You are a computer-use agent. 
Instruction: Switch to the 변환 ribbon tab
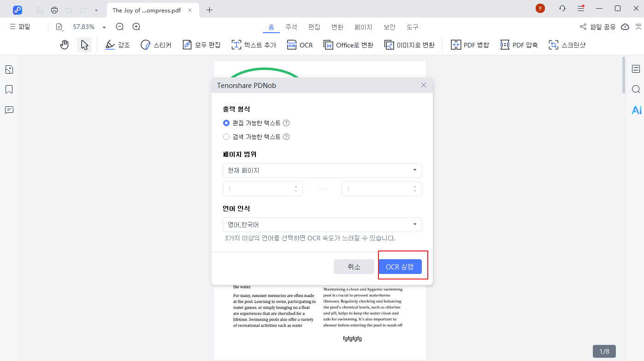pyautogui.click(x=337, y=27)
